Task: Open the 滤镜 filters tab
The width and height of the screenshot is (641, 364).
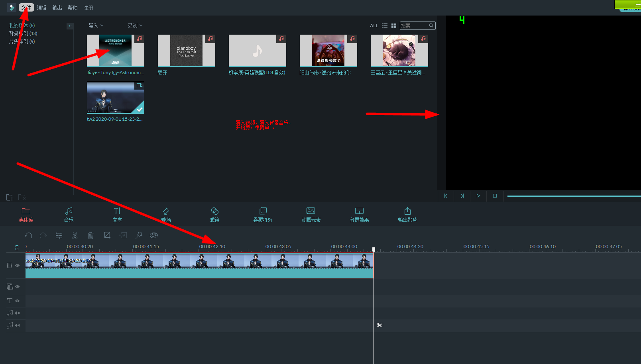Action: point(214,215)
